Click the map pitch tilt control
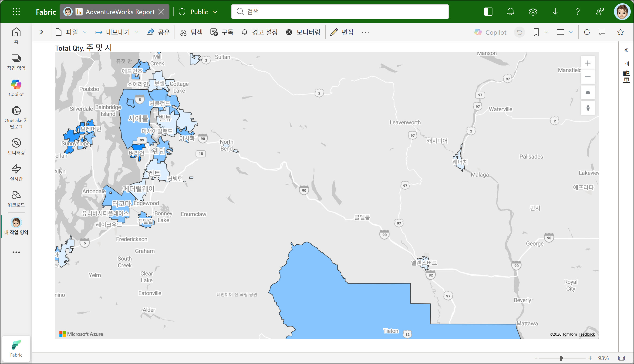This screenshot has width=634, height=364. click(x=587, y=93)
